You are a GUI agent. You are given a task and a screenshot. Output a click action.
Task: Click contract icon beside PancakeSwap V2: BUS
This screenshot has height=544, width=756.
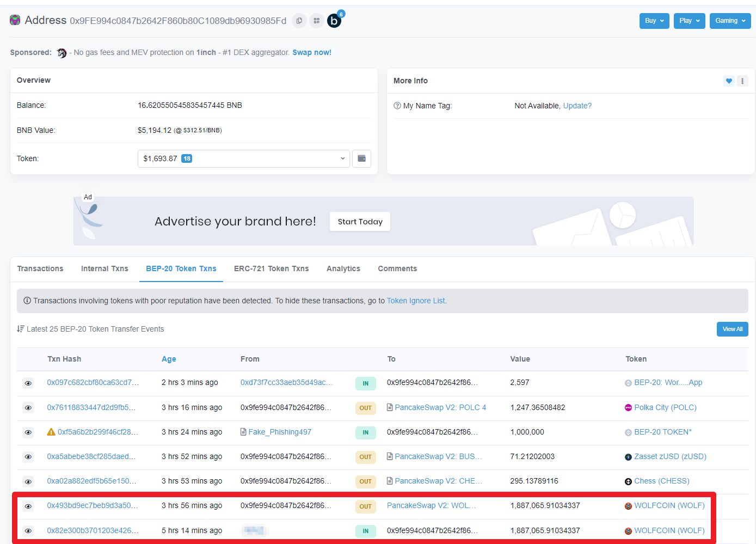(x=390, y=456)
